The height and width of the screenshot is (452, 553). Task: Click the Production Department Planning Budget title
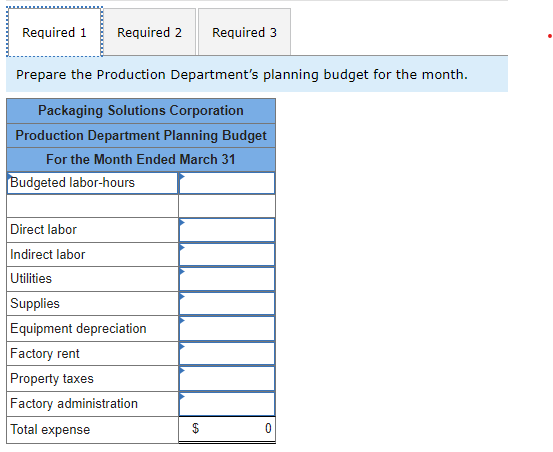click(x=141, y=135)
